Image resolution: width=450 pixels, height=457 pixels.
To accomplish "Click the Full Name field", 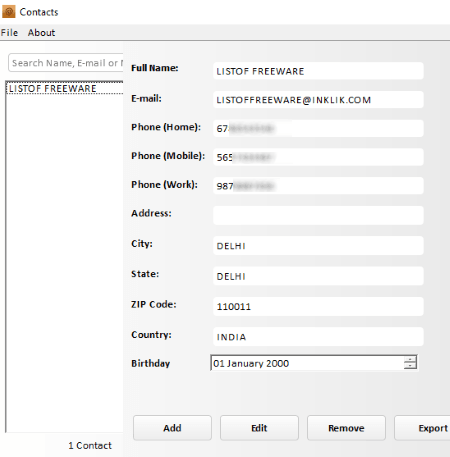I will pyautogui.click(x=318, y=71).
